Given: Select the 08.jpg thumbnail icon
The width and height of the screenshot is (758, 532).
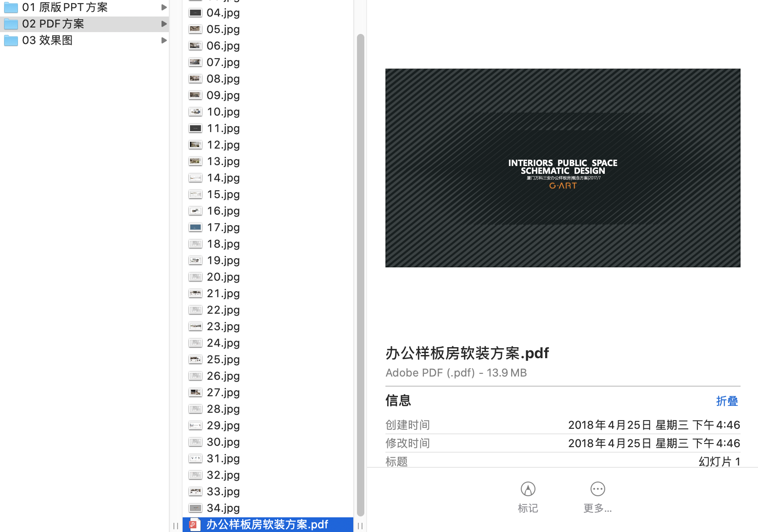Looking at the screenshot, I should tap(195, 79).
